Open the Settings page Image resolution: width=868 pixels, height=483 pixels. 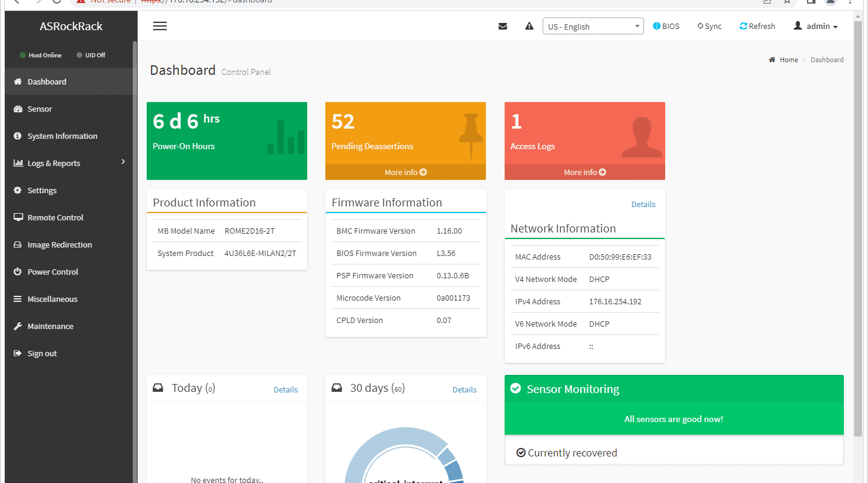point(70,190)
